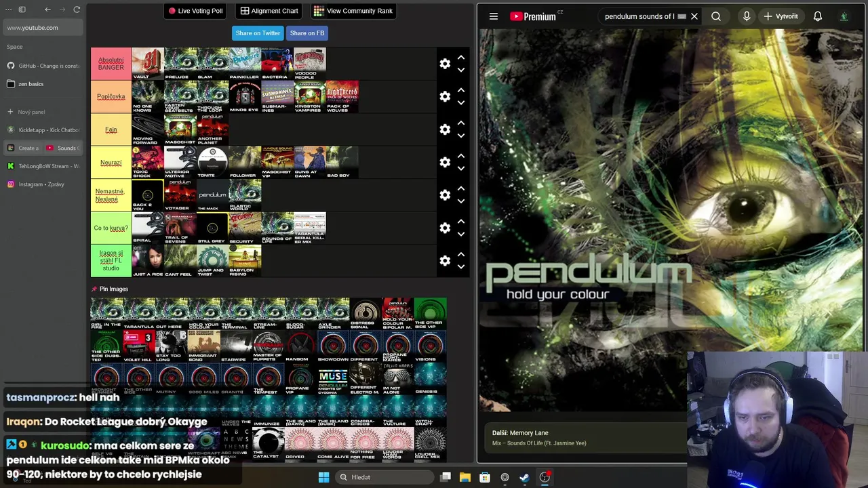Click Absolutní BANGER tier label
This screenshot has height=488, width=868.
pyautogui.click(x=111, y=64)
